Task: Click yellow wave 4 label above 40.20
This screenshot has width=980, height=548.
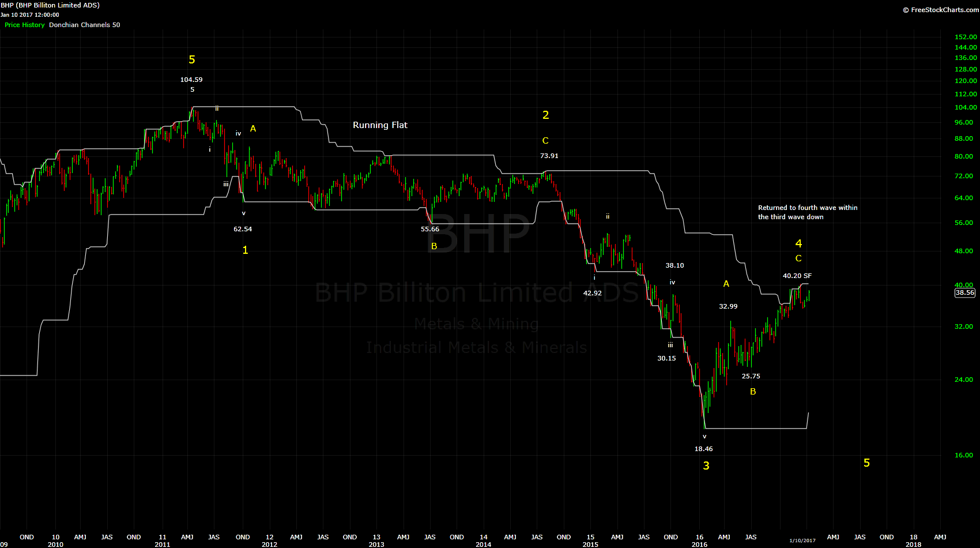Action: 799,244
